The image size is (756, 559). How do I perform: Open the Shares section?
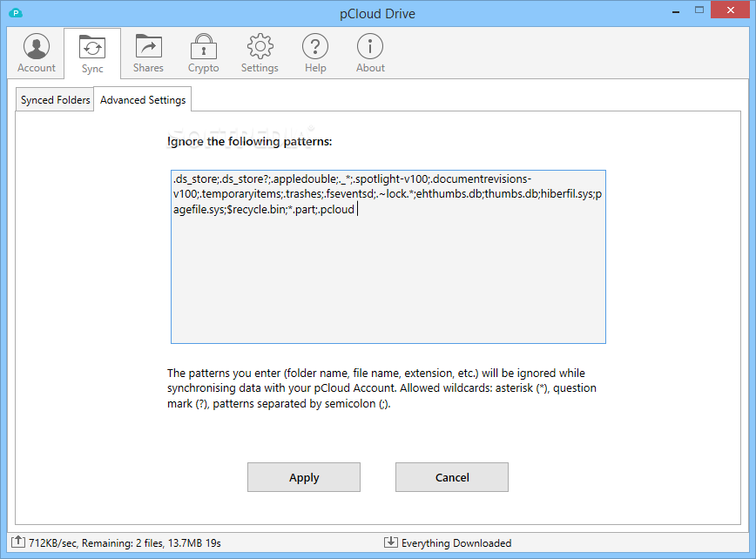click(148, 53)
